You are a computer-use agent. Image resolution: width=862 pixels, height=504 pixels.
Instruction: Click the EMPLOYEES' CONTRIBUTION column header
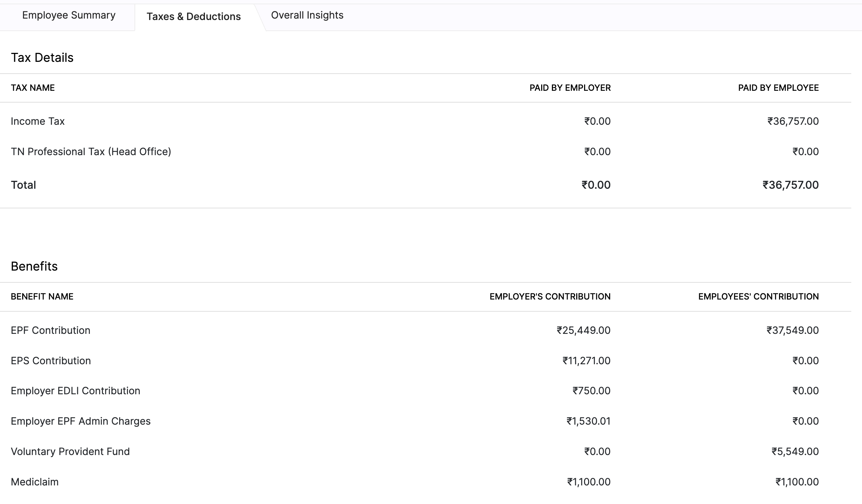[758, 297]
